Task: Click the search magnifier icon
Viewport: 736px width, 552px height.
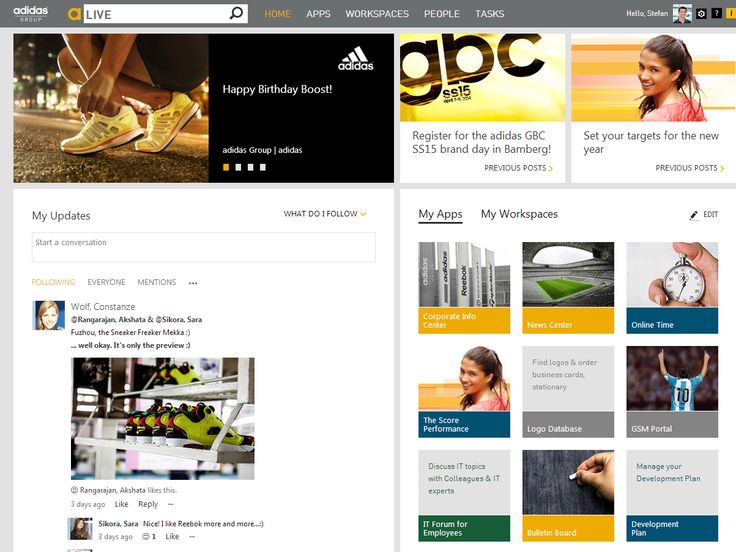Action: click(236, 13)
